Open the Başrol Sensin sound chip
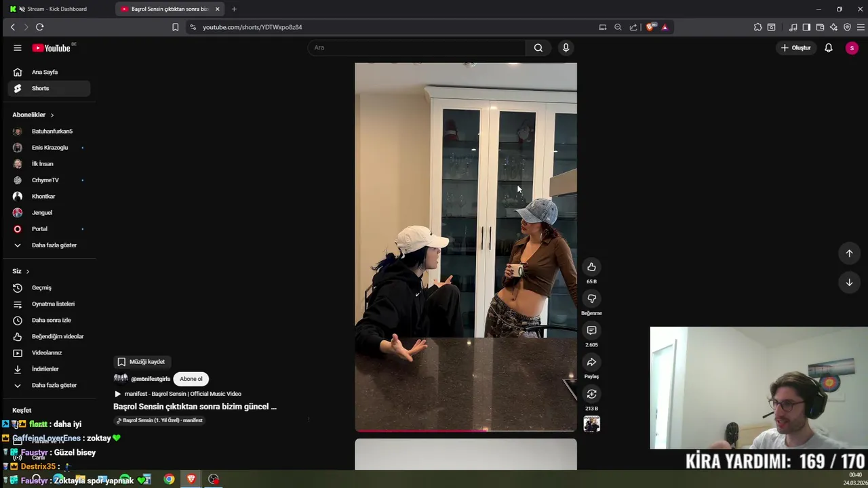The image size is (868, 488). pyautogui.click(x=159, y=420)
